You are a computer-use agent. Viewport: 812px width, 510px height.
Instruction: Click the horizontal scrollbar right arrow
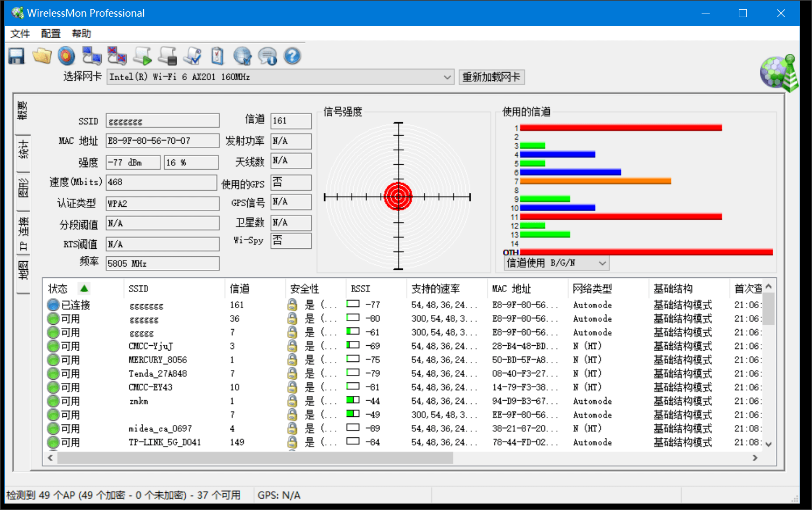tap(755, 458)
